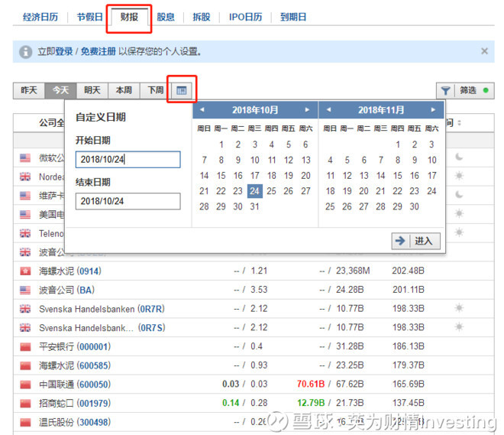
Task: Click the filter funnel icon
Action: click(x=445, y=90)
